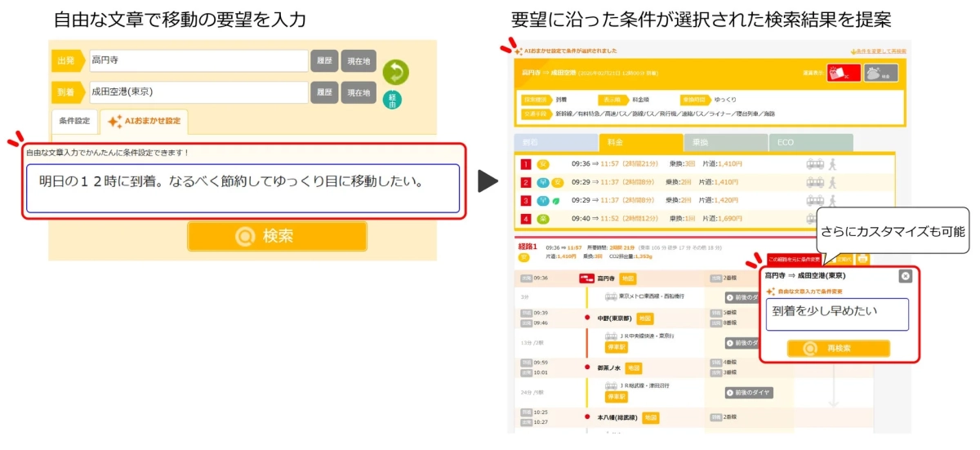Select route 4 departing 09:40
The image size is (980, 450).
click(705, 219)
